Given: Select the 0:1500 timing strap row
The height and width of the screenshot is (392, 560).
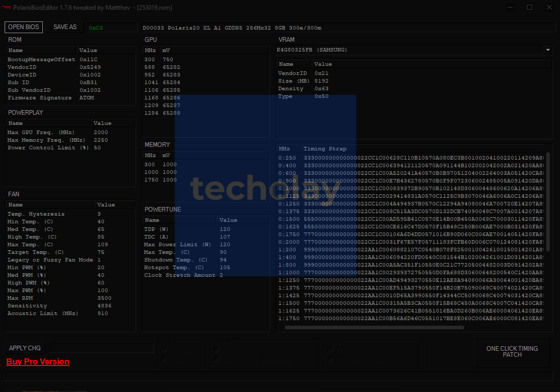Looking at the screenshot, I should coord(411,219).
